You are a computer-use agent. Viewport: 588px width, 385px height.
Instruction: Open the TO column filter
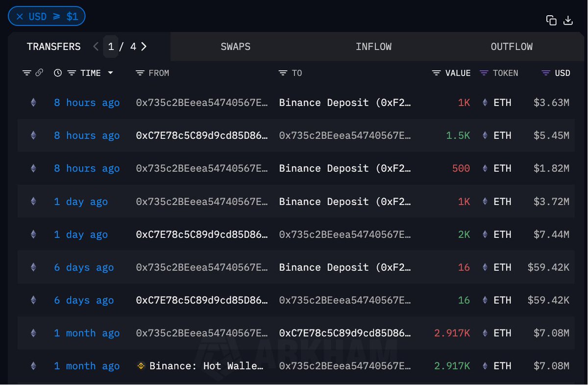(x=283, y=73)
